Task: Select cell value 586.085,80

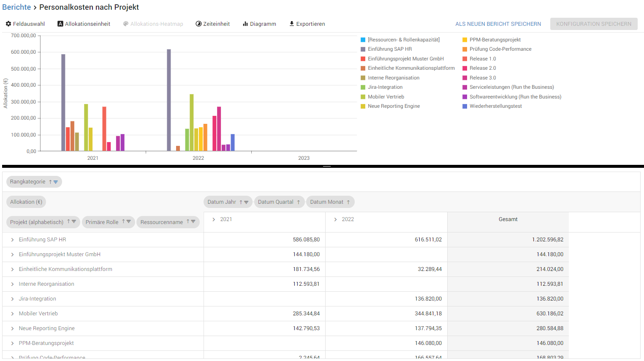Action: point(306,240)
